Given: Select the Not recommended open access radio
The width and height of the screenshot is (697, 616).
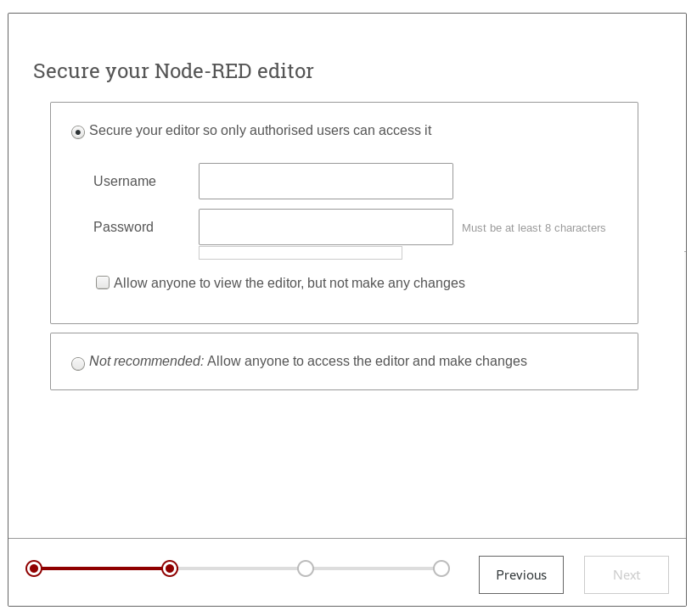Looking at the screenshot, I should point(78,364).
